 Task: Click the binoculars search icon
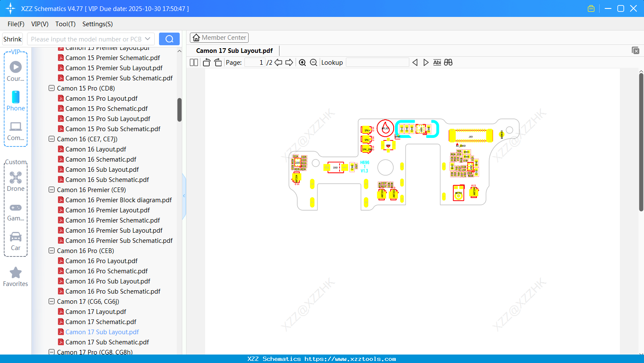(448, 63)
